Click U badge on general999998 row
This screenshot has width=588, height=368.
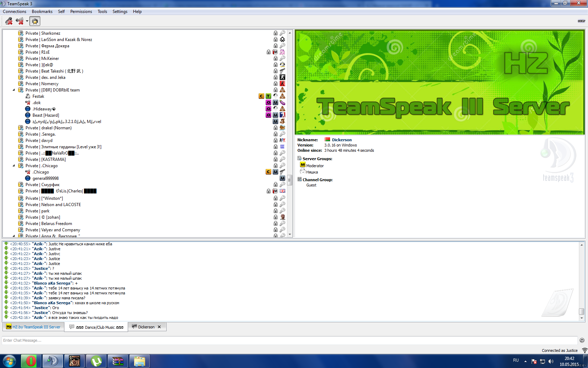(282, 178)
